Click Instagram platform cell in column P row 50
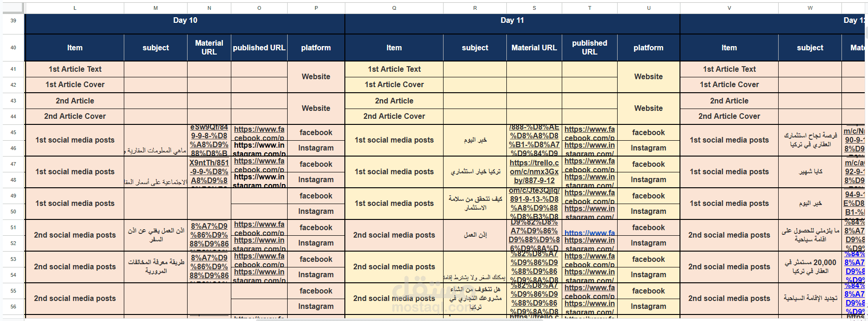 point(316,212)
